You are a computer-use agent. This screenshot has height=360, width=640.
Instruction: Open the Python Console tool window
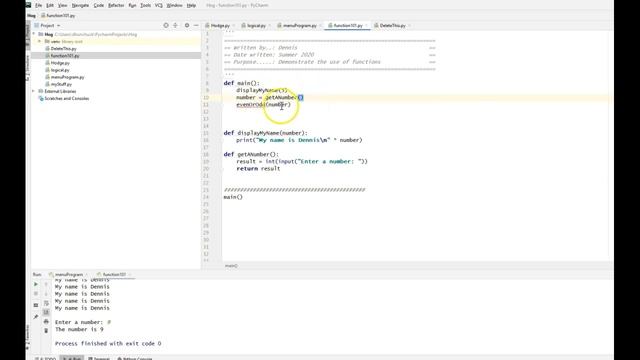pyautogui.click(x=135, y=358)
